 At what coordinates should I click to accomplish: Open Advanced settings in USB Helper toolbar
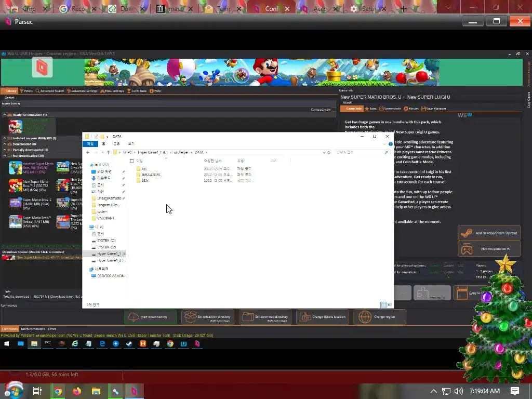[82, 91]
